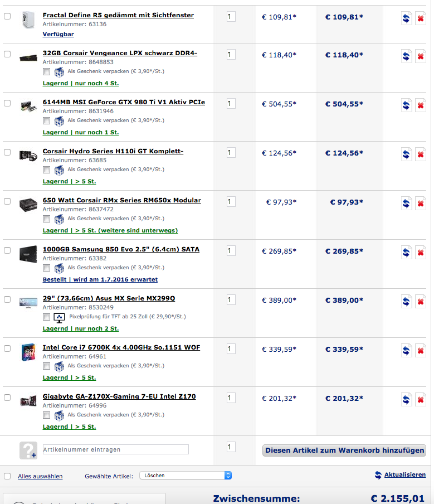The width and height of the screenshot is (434, 504).
Task: Open the Gewählte Artikel Löschen dropdown
Action: [185, 476]
